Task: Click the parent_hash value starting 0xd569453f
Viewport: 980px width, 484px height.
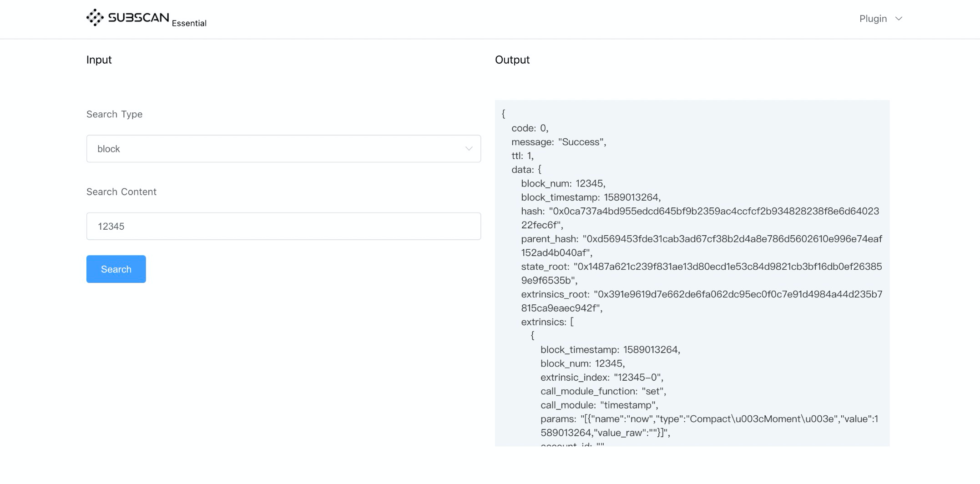Action: [x=702, y=246]
